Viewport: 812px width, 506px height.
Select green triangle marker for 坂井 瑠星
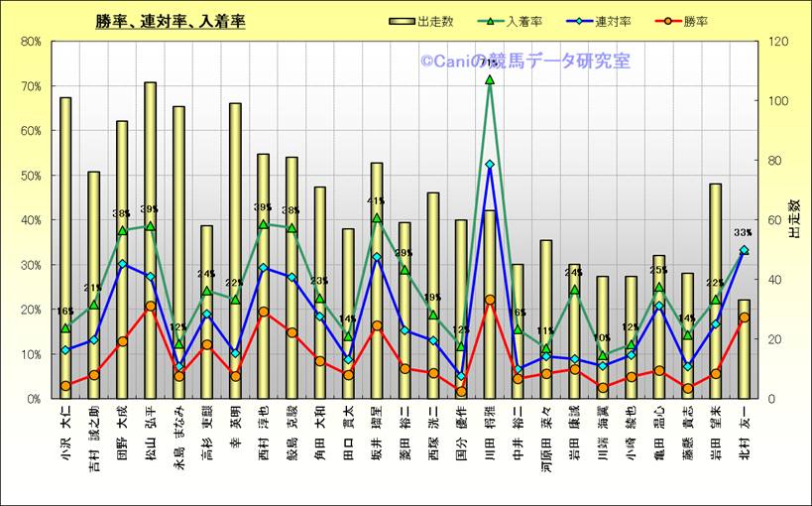(377, 218)
